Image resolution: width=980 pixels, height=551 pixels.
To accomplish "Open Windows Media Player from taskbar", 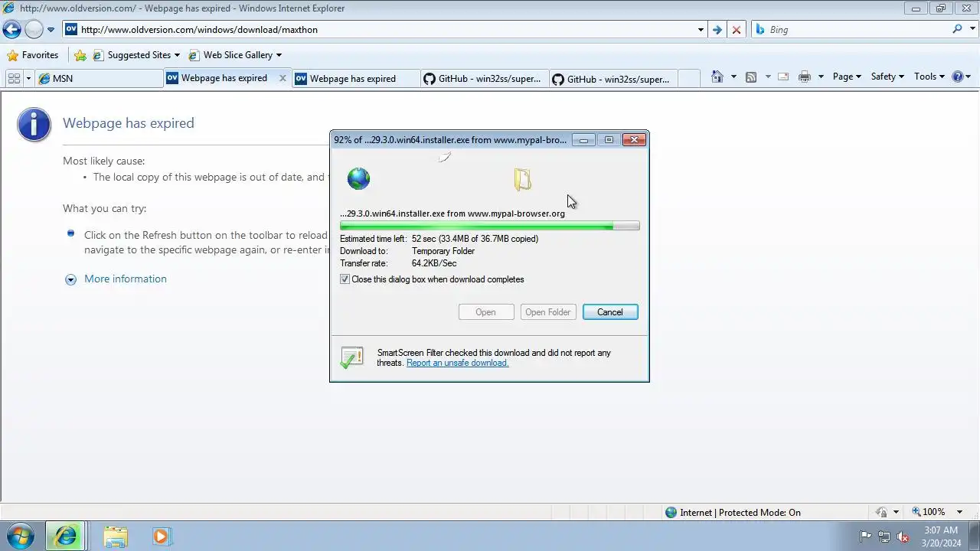I will tap(162, 536).
